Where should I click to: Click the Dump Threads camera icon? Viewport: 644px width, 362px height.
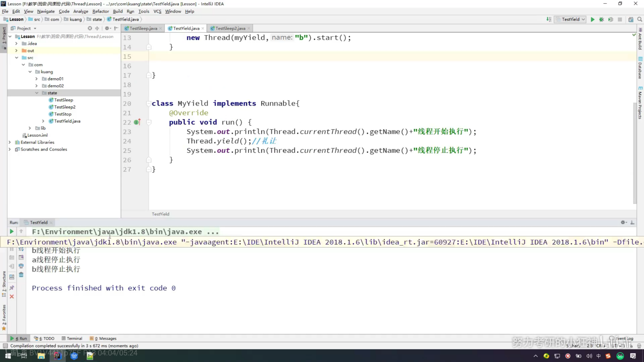(x=12, y=257)
